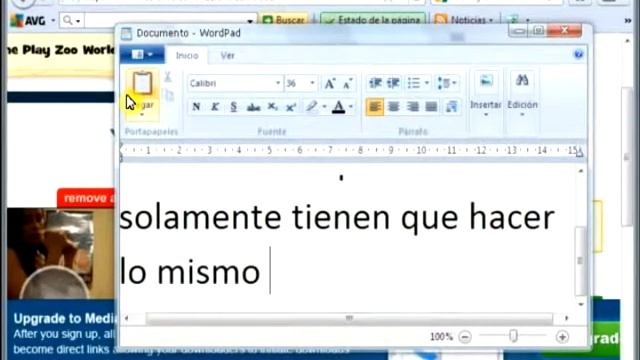Click the 100% zoom level text
The image size is (640, 360).
[441, 337]
